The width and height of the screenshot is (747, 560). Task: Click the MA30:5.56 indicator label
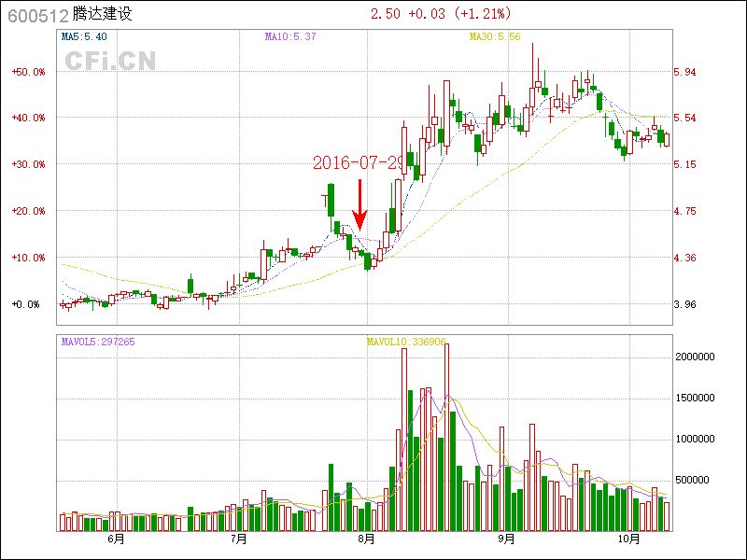(495, 36)
